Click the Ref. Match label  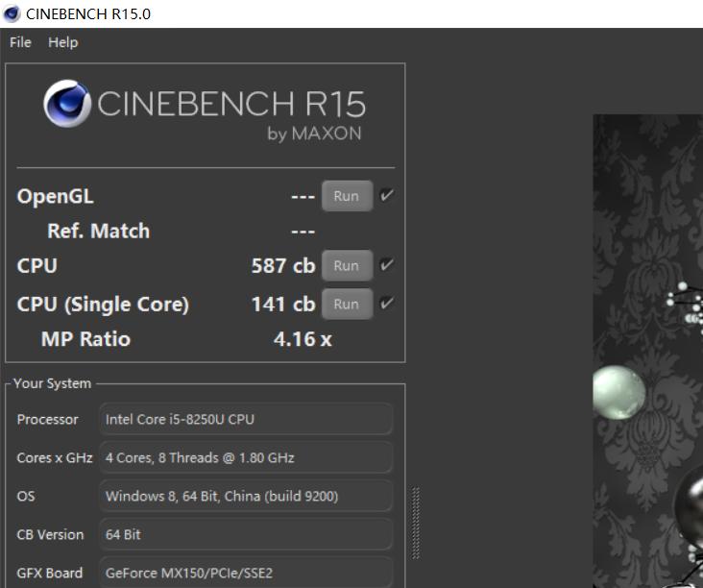click(99, 231)
